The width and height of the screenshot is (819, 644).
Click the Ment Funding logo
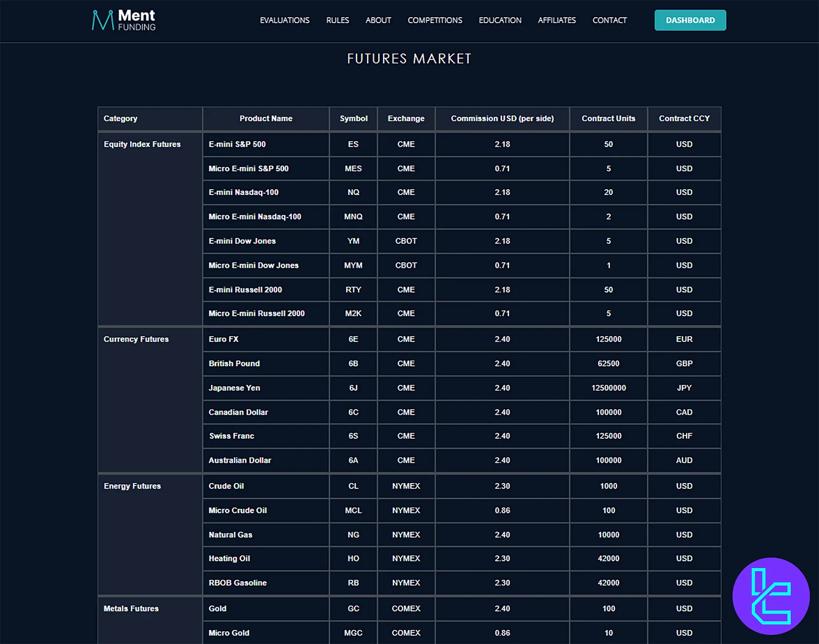tap(124, 20)
